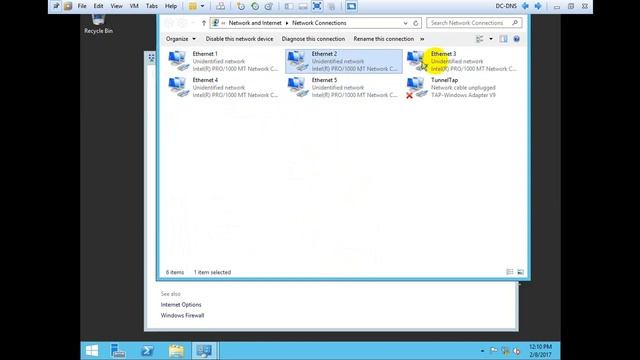Open the VMware File menu
Viewport: 640px width, 360px height.
pos(82,6)
